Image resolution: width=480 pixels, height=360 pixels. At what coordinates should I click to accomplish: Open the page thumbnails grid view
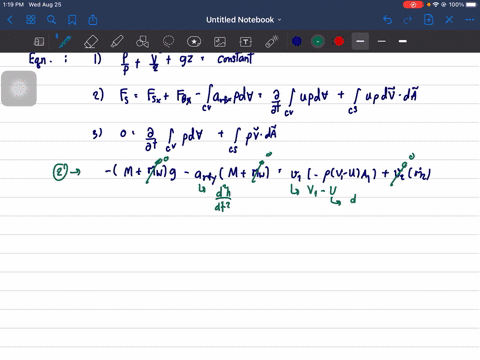31,20
